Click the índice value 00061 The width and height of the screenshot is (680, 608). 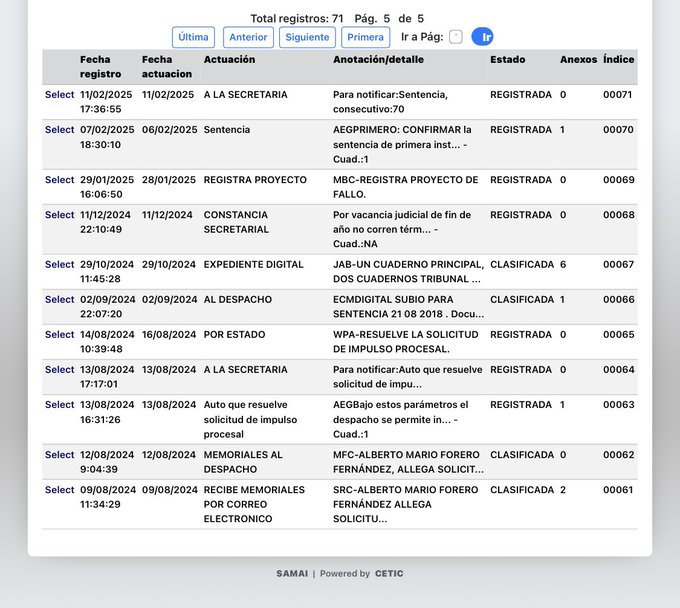[618, 490]
